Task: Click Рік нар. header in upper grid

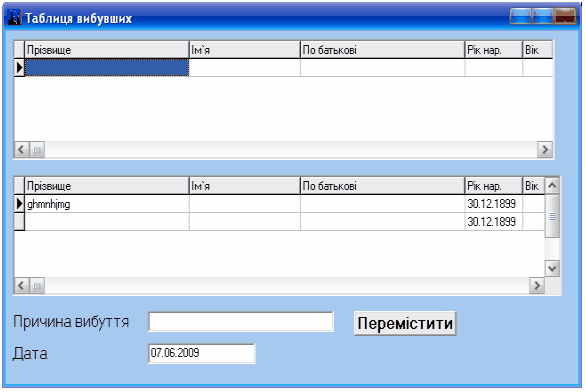Action: (x=494, y=50)
